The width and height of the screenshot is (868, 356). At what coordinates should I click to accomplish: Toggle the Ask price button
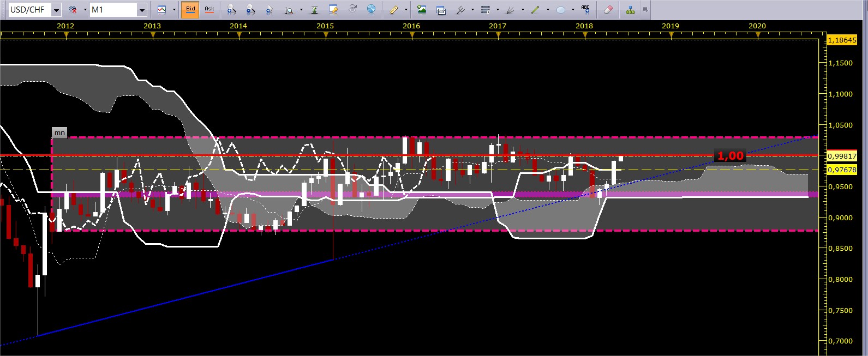(x=209, y=10)
